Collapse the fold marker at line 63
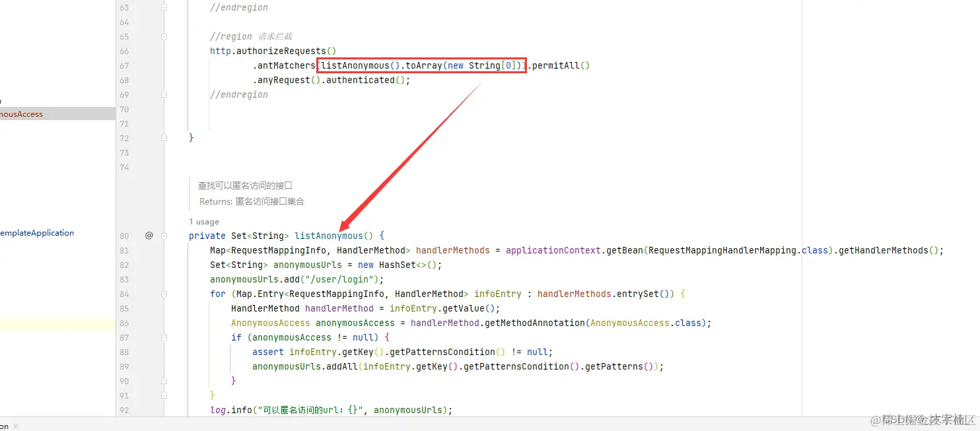 coord(164,7)
